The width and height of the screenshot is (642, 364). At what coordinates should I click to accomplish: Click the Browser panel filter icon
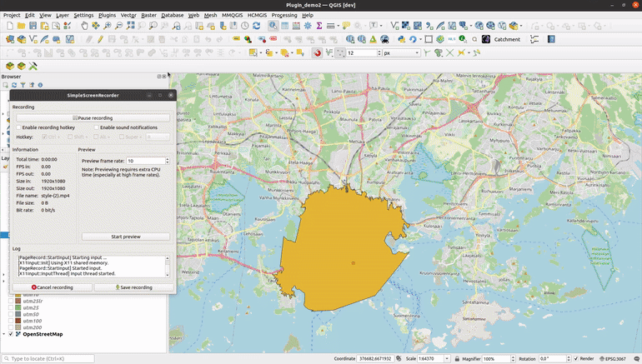(23, 85)
